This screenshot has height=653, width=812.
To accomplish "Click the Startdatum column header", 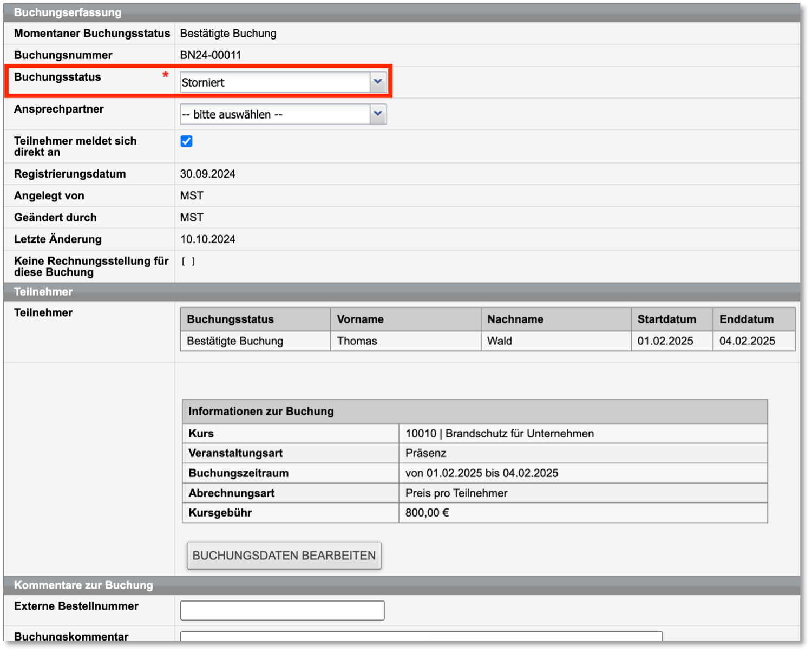I will 666,319.
